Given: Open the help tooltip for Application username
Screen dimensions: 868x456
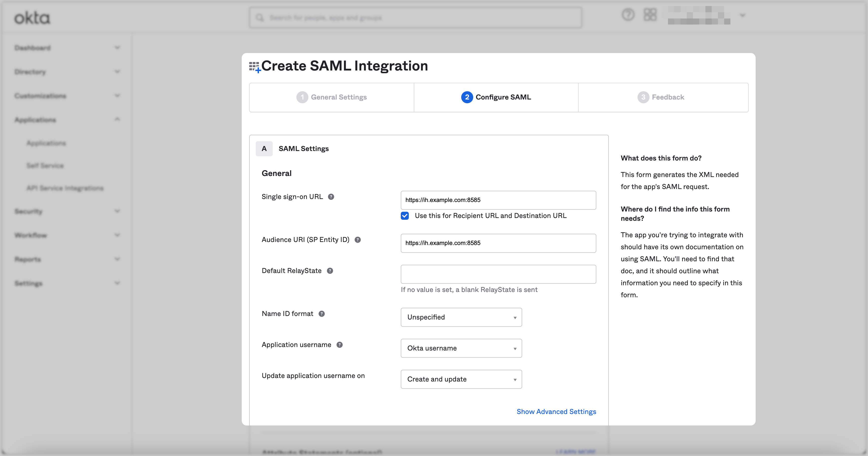Looking at the screenshot, I should [x=340, y=345].
